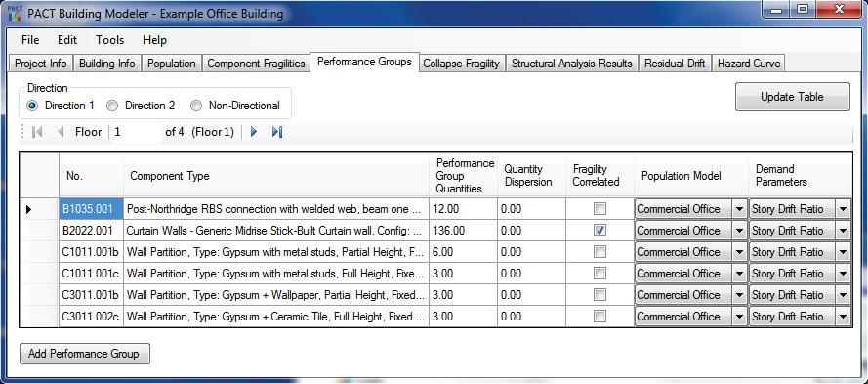Select Direction 2 radio button
This screenshot has height=384, width=868.
[x=112, y=106]
